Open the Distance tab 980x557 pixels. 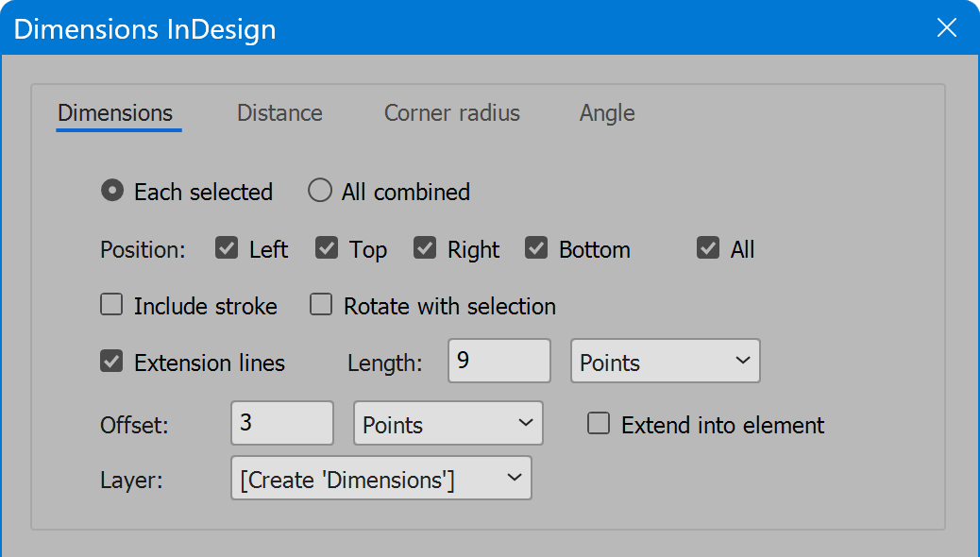279,113
